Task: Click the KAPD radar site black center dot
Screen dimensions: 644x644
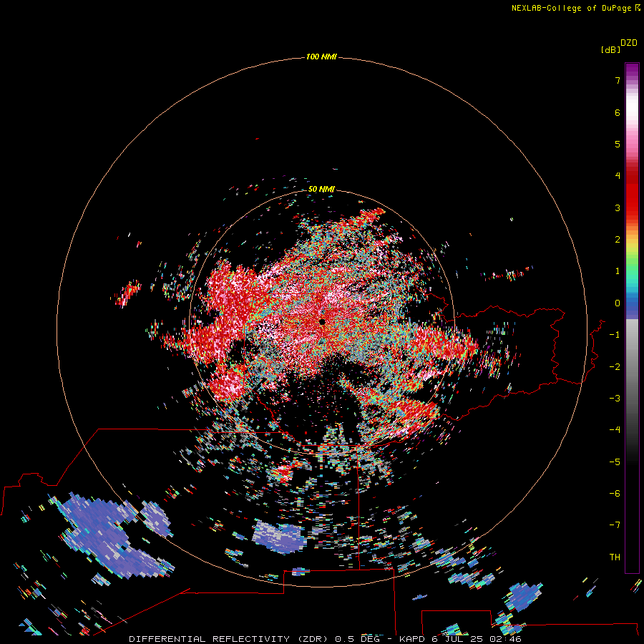Action: [x=322, y=322]
